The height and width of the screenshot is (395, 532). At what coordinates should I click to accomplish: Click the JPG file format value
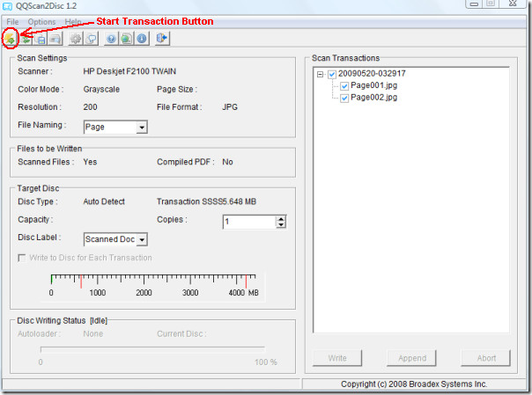(x=230, y=107)
